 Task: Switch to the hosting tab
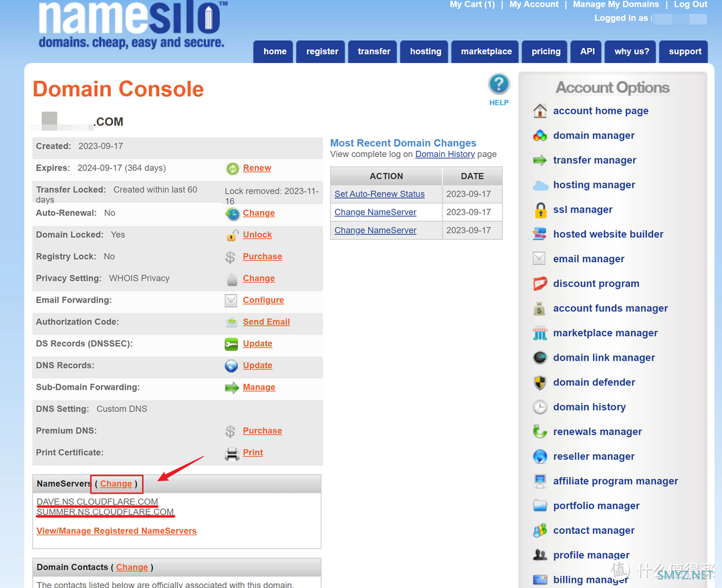click(x=425, y=51)
